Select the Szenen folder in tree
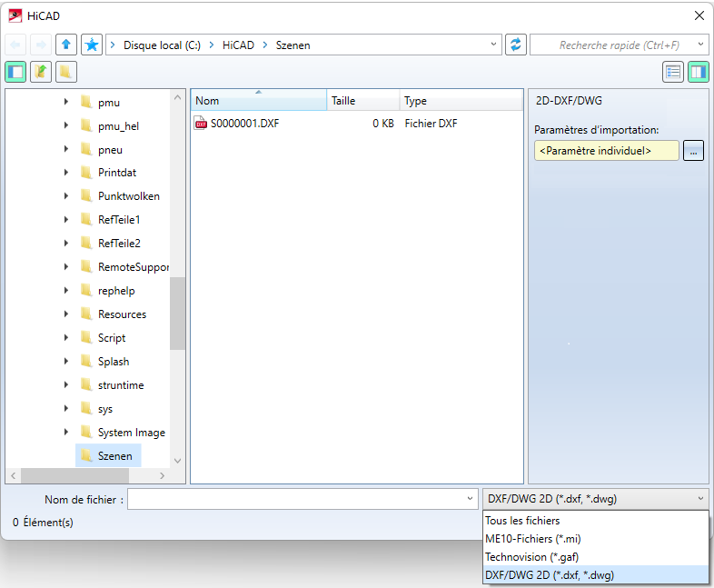Viewport: 714px width, 588px height. 108,456
